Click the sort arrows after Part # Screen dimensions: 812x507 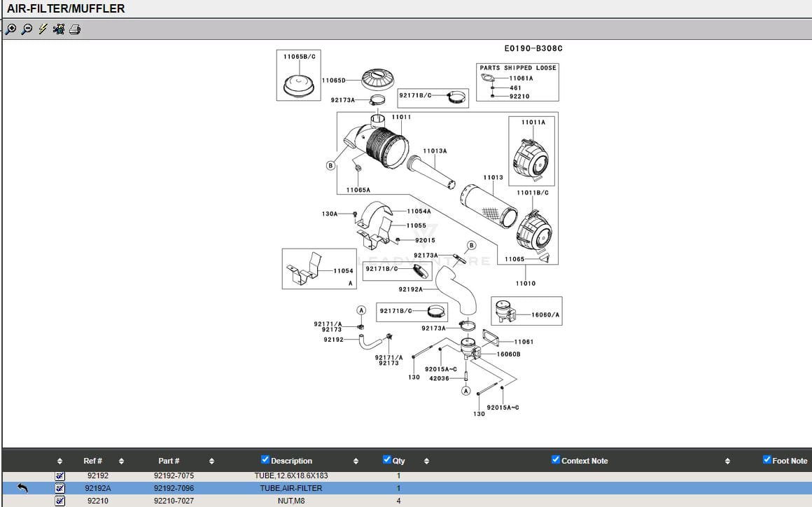(x=211, y=461)
